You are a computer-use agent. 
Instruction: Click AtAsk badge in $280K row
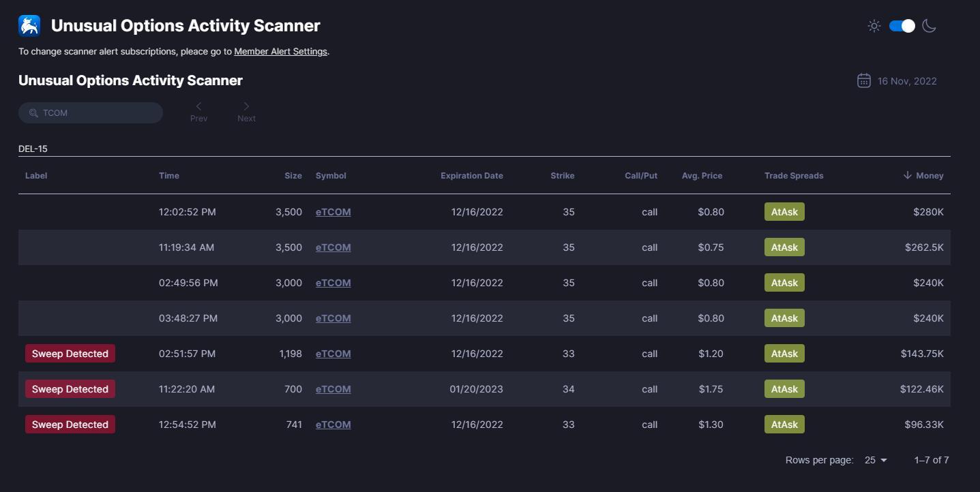(x=784, y=212)
